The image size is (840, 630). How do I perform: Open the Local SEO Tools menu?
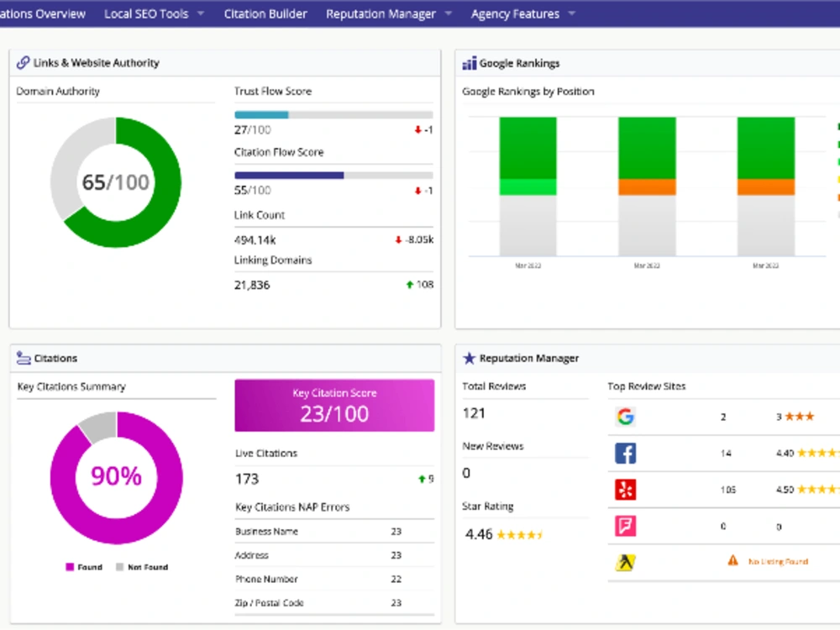point(146,14)
